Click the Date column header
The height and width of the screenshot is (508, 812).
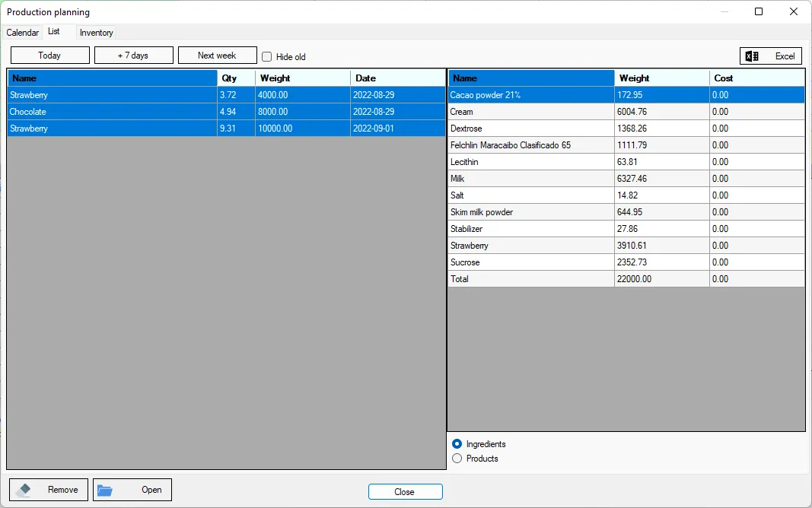pos(398,78)
